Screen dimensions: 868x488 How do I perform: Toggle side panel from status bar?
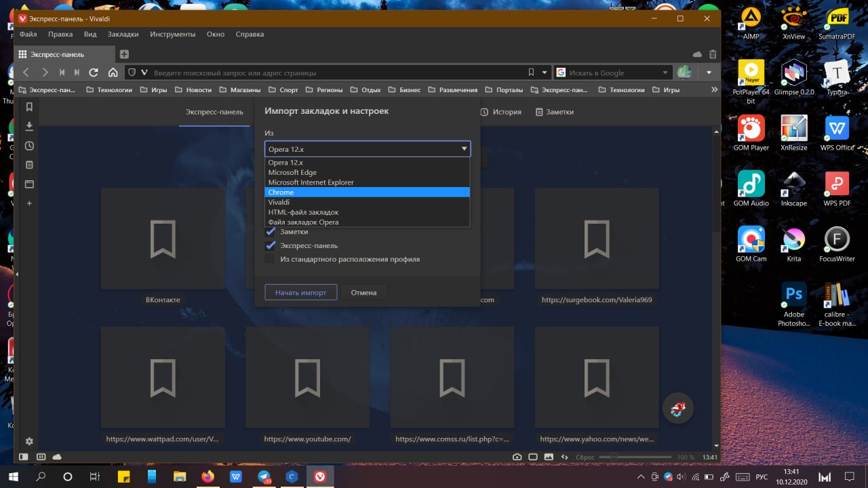[24, 457]
